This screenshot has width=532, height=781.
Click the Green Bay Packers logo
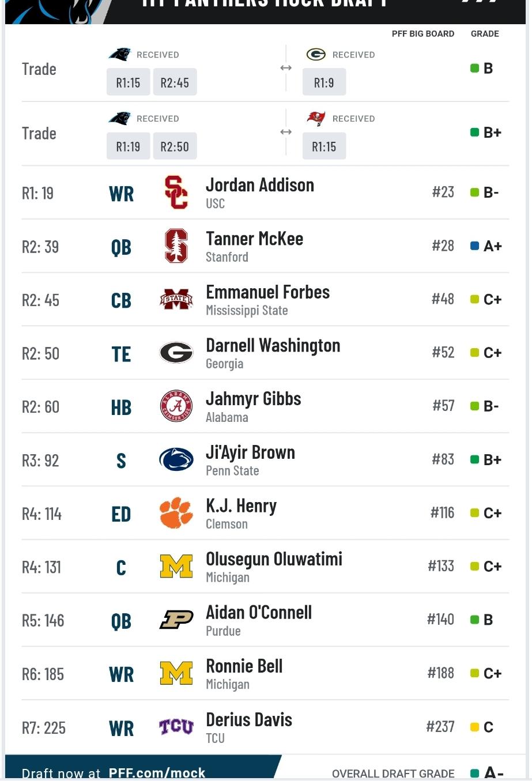tap(316, 54)
